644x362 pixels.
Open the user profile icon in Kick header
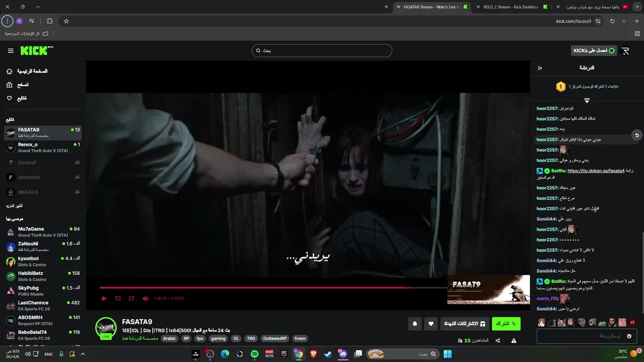(625, 51)
